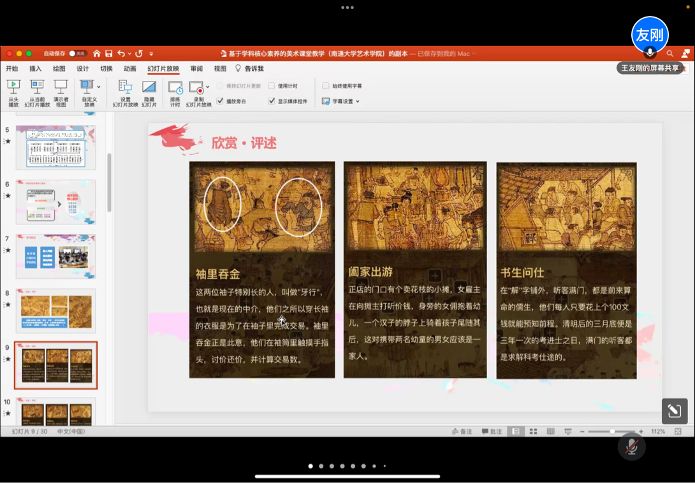Click Record Slide Show icon
The height and width of the screenshot is (483, 695).
[x=195, y=87]
